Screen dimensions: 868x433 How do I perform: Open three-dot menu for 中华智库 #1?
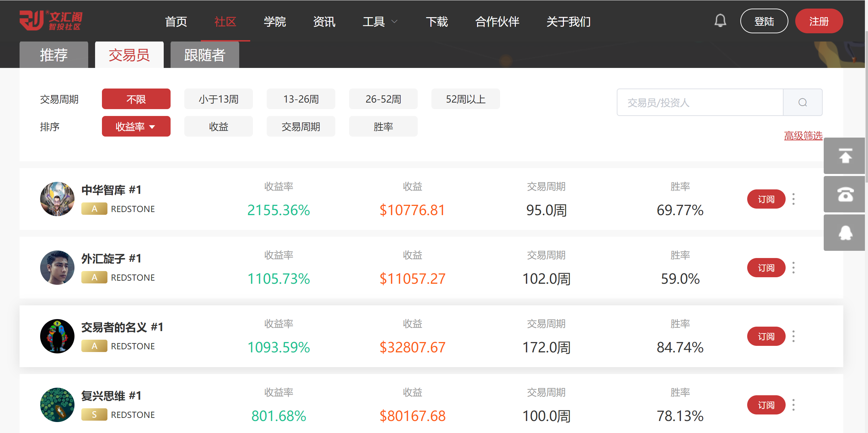click(x=793, y=199)
